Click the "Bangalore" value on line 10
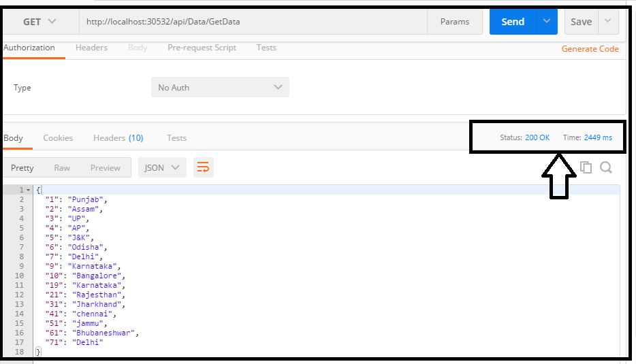This screenshot has width=636, height=364. [x=97, y=276]
